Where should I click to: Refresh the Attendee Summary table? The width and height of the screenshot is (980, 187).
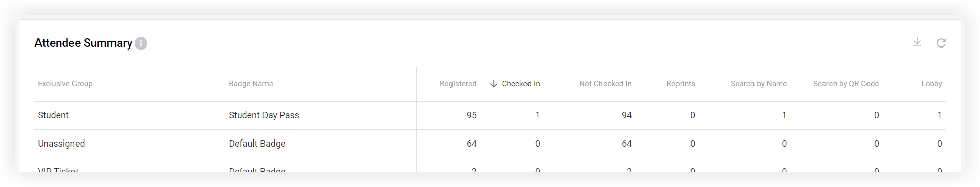(941, 43)
